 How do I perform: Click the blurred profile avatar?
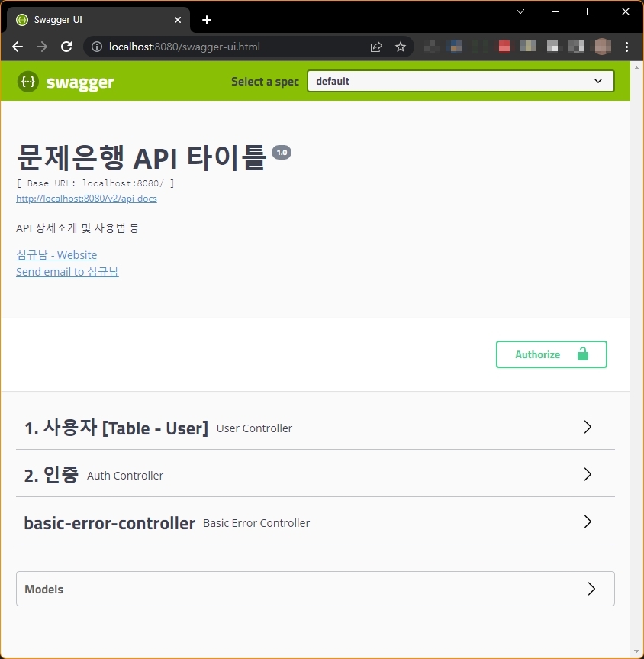602,47
